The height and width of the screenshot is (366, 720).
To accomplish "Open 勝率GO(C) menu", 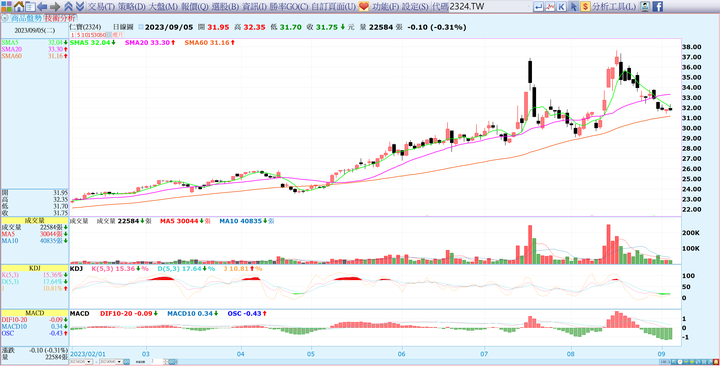I will 289,6.
